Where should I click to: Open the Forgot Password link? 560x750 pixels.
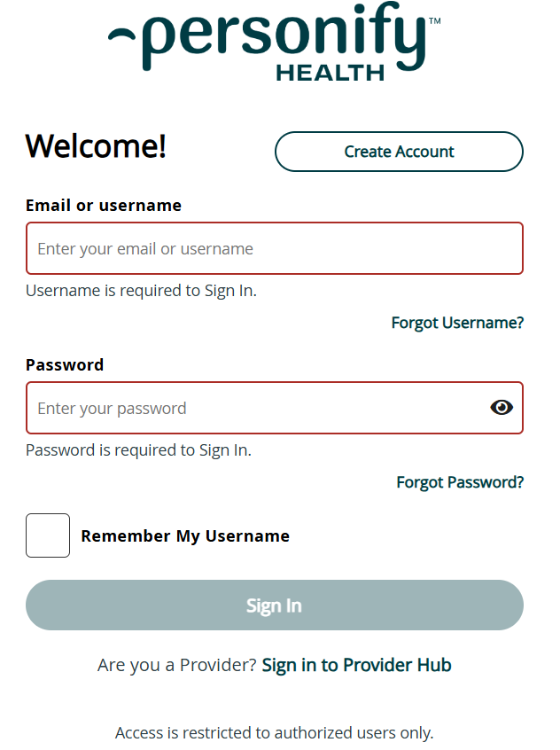(460, 482)
